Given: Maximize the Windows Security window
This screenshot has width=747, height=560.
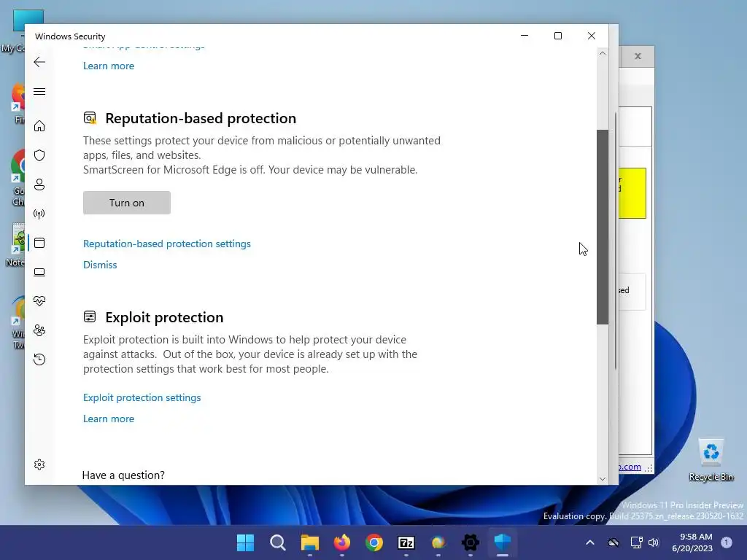Looking at the screenshot, I should point(558,36).
